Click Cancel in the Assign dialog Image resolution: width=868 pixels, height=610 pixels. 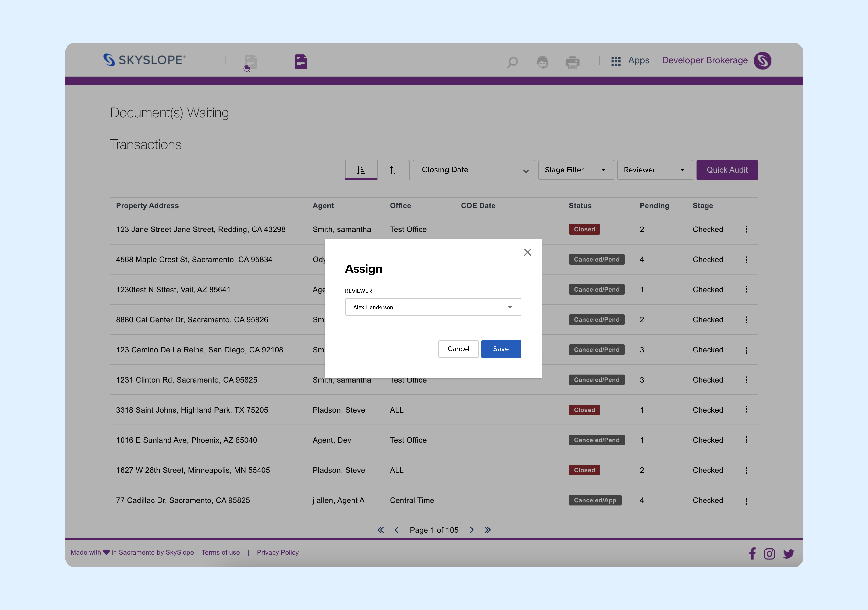458,349
